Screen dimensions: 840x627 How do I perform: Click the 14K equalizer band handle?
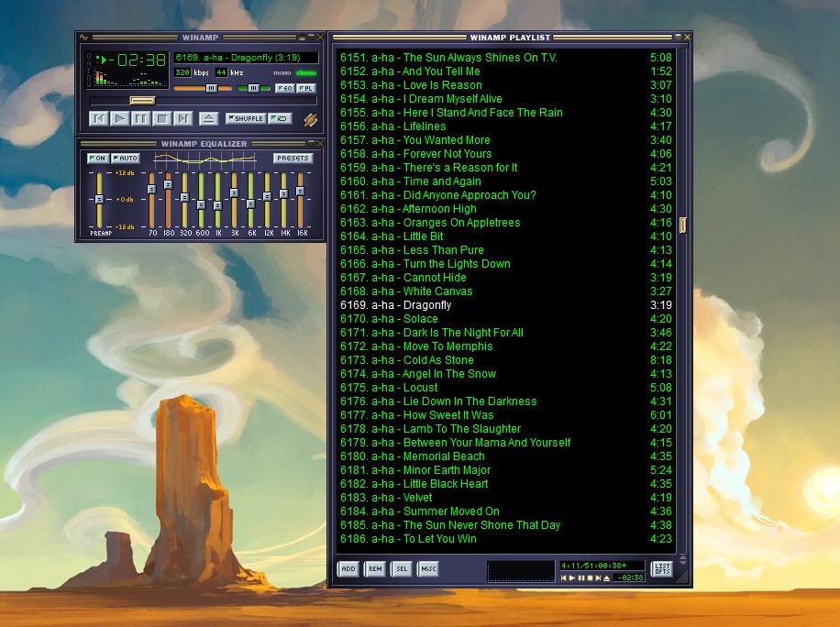click(x=283, y=193)
